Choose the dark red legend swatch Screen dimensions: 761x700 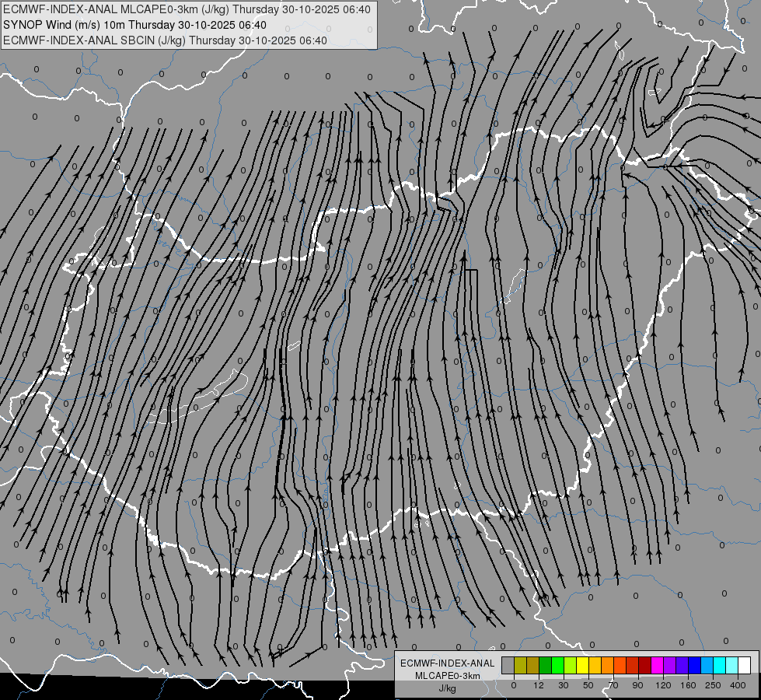tap(645, 666)
